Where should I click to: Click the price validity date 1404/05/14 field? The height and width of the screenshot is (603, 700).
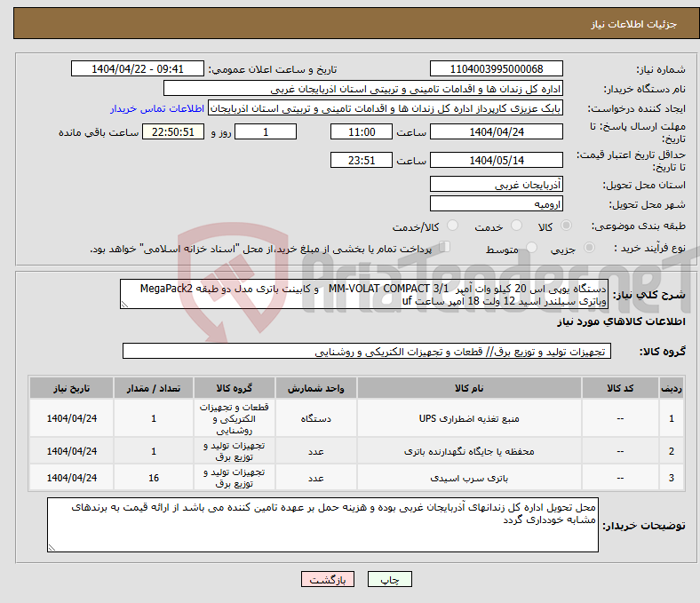click(x=496, y=160)
